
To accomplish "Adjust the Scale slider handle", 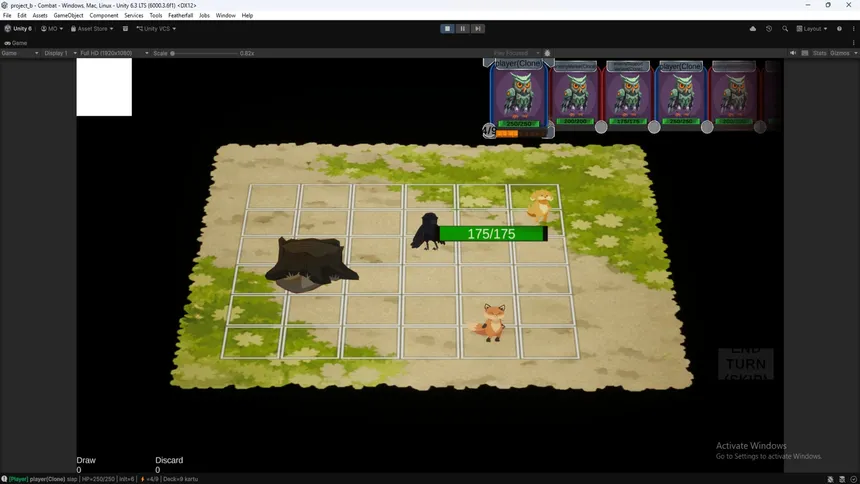I will [173, 53].
